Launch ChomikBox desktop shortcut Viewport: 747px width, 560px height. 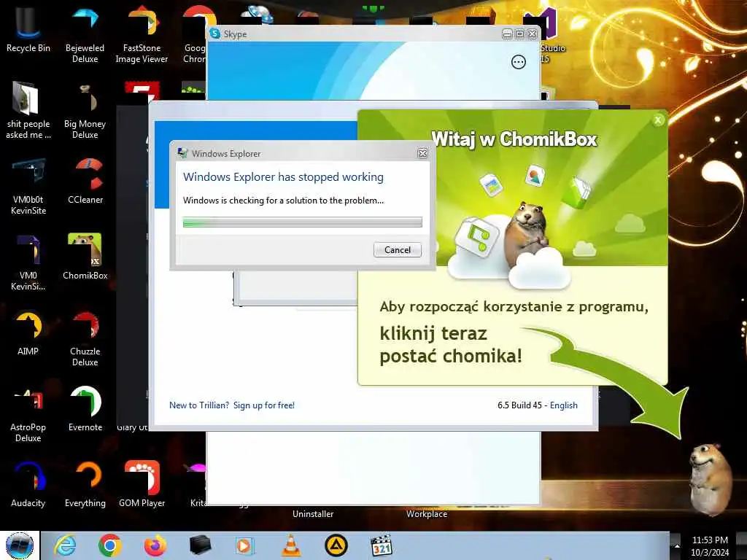85,257
